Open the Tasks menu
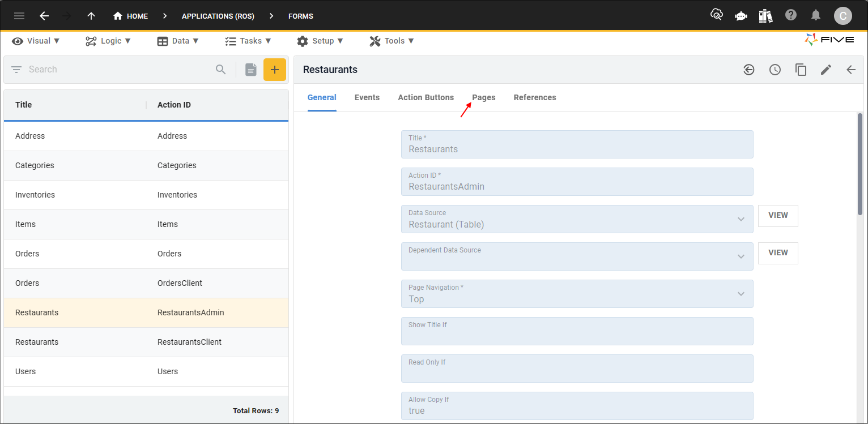This screenshot has height=424, width=868. click(248, 41)
